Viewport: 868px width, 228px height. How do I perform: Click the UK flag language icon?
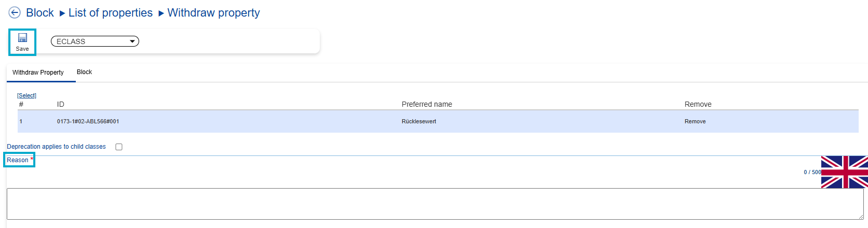click(x=844, y=172)
